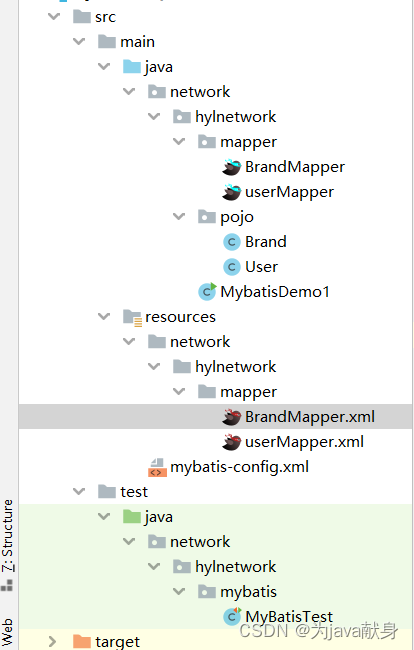Collapse the test folder chevron
The image size is (414, 650).
[79, 492]
